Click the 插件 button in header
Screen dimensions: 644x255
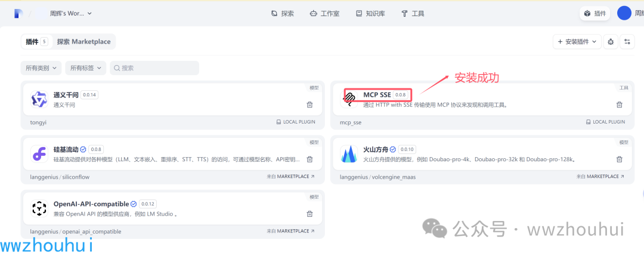[x=595, y=13]
